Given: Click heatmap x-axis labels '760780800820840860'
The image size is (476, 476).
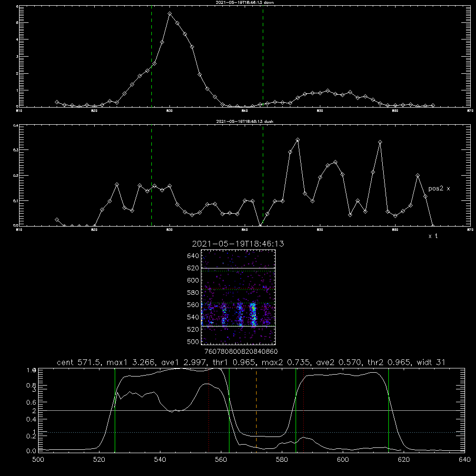Looking at the screenshot, I should [241, 351].
